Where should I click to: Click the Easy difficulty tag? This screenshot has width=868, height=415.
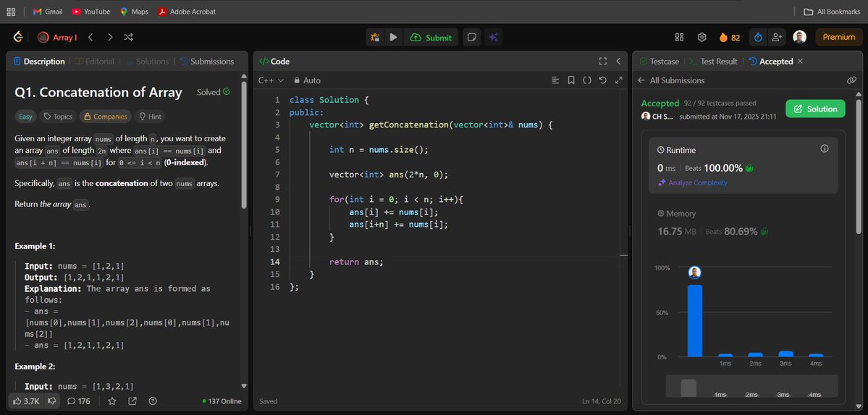(25, 117)
